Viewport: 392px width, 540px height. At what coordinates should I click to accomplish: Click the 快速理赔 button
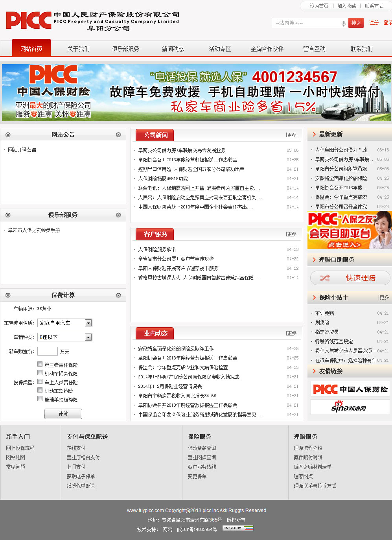point(350,278)
